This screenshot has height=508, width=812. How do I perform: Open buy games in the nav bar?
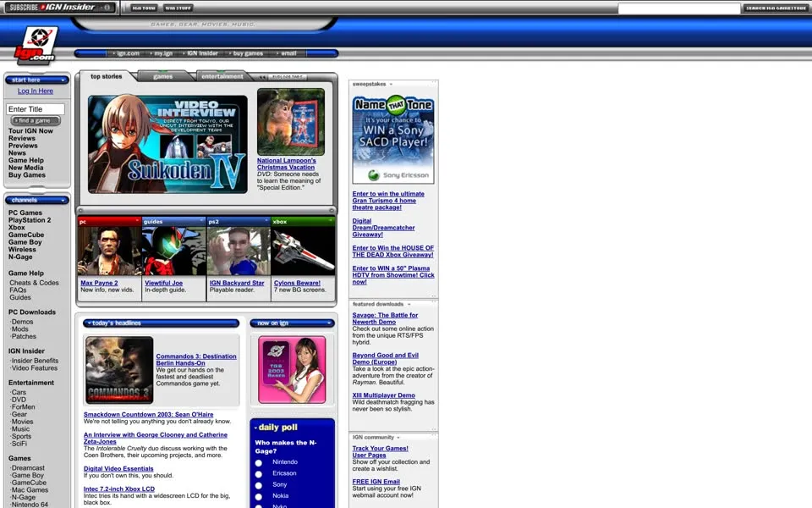pos(248,53)
